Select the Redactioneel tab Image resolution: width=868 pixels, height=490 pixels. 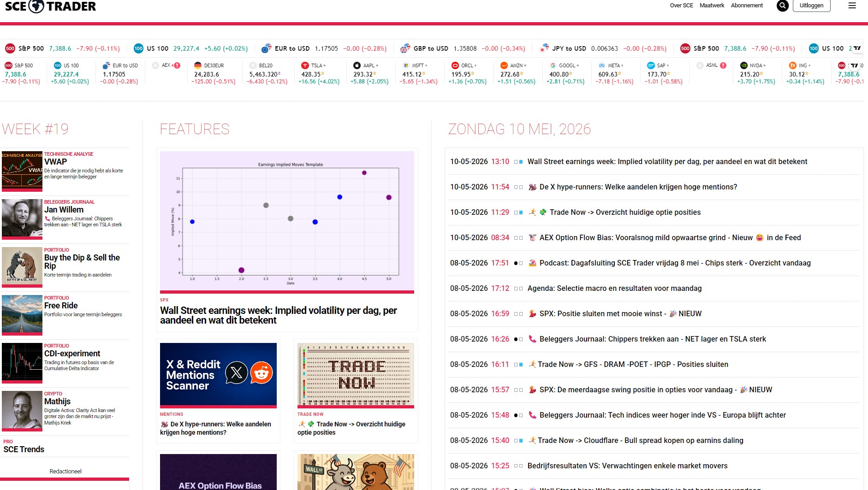pos(65,471)
